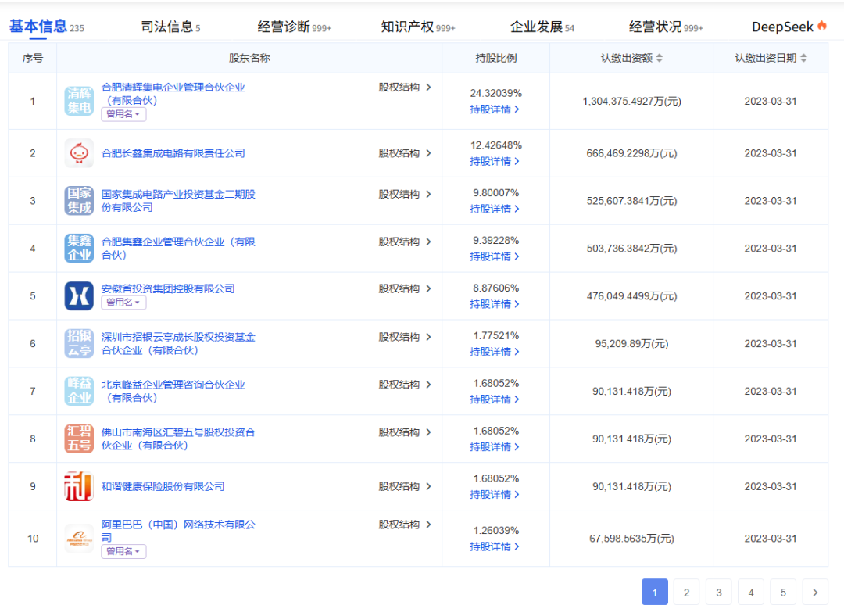
Task: Expand 曾用名 for 合肥清辉集电
Action: (123, 114)
